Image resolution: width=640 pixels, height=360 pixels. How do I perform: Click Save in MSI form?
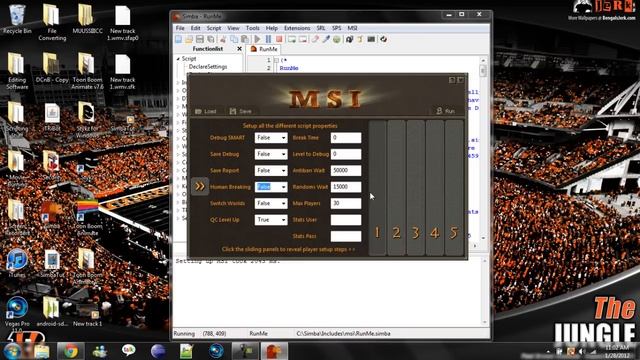(241, 111)
